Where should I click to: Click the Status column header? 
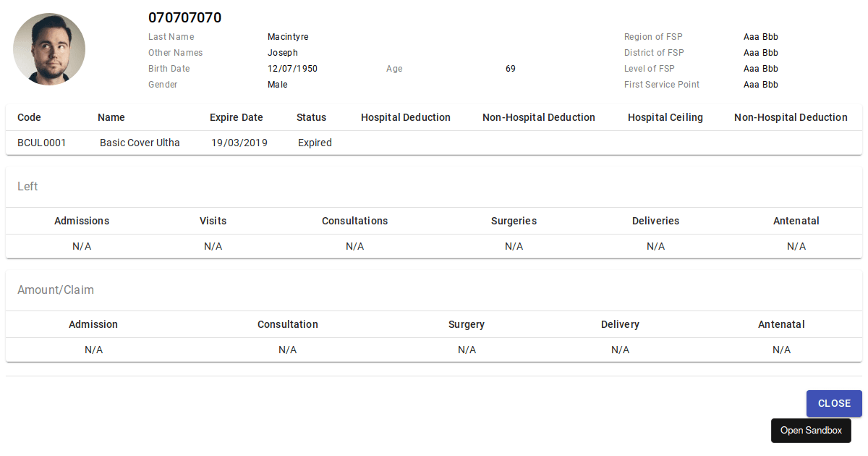pos(311,117)
